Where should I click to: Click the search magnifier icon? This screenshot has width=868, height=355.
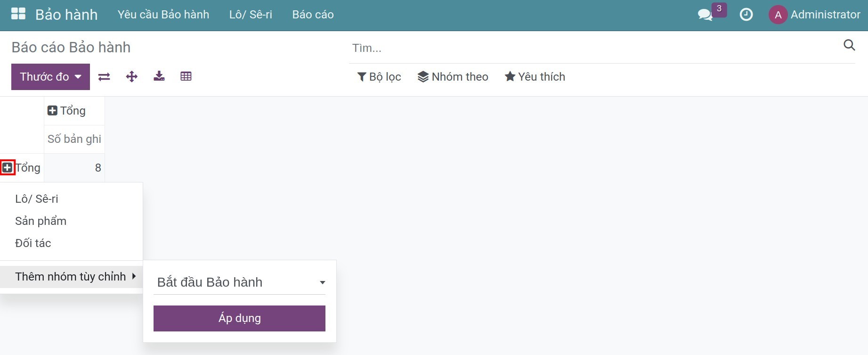pos(849,45)
